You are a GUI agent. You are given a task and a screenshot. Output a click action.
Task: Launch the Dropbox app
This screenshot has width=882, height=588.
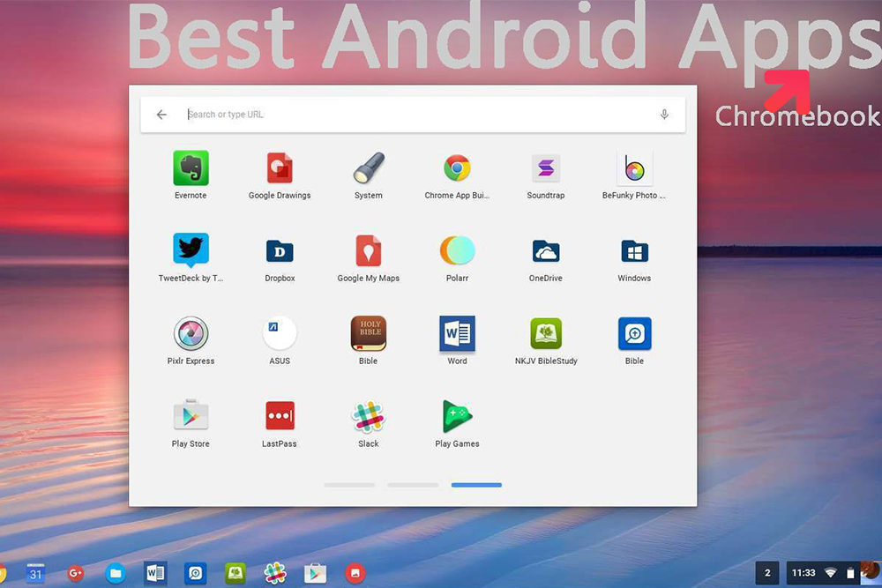click(280, 251)
